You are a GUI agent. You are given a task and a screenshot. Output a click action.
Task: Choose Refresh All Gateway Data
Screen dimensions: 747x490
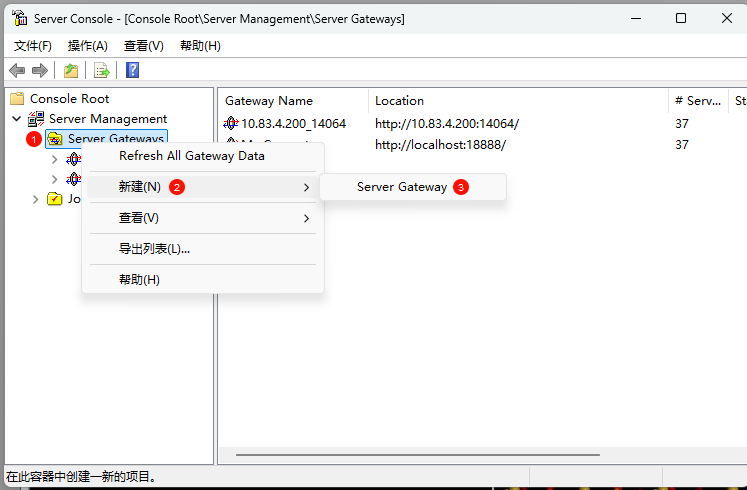[x=191, y=156]
